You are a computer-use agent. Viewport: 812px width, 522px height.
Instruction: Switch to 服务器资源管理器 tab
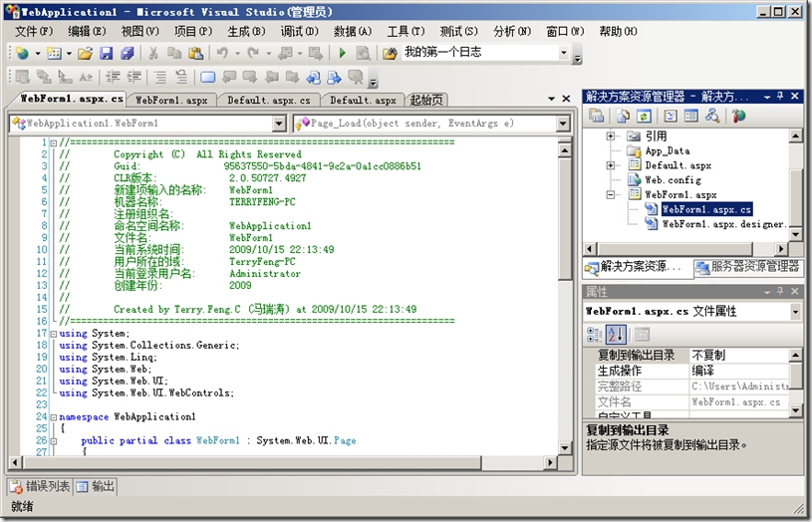point(748,267)
